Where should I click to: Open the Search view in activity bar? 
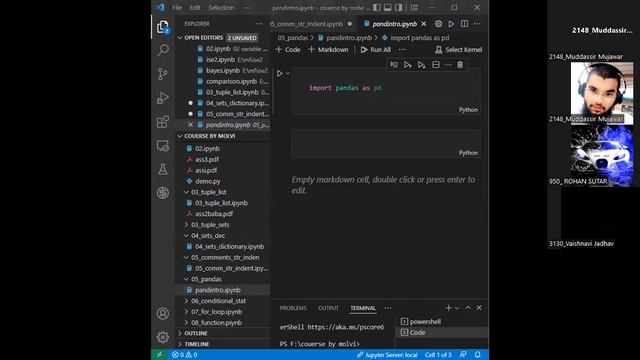point(163,50)
